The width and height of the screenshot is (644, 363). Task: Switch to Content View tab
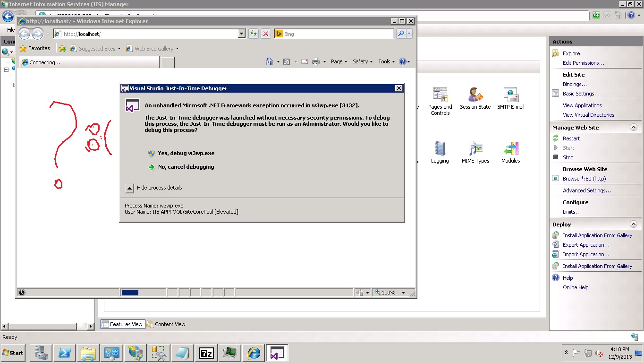point(166,324)
